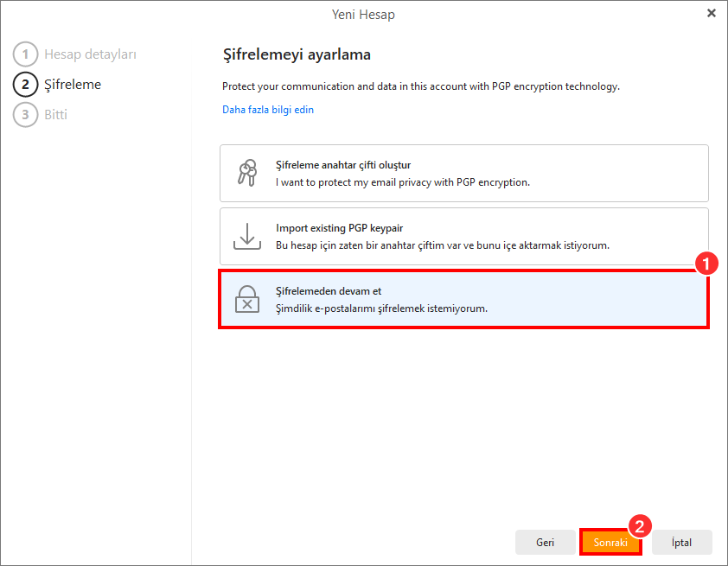Click the import download arrow icon
The width and height of the screenshot is (728, 566).
pyautogui.click(x=246, y=236)
